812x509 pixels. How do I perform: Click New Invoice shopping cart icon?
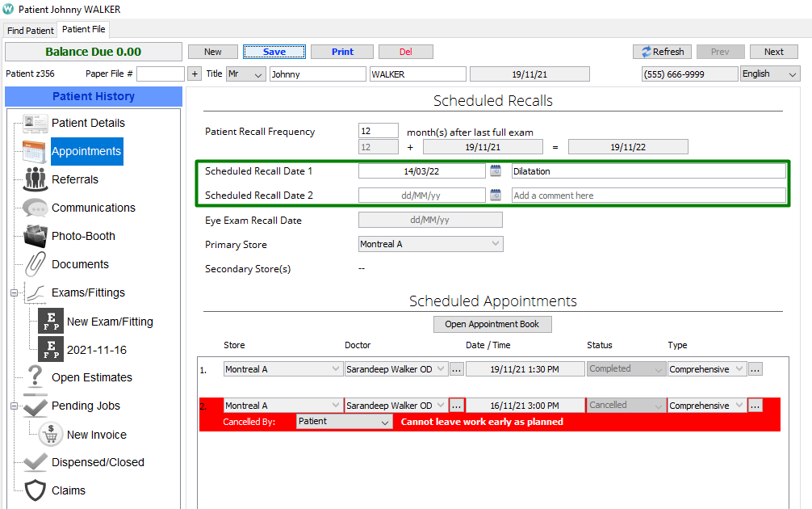pos(51,435)
